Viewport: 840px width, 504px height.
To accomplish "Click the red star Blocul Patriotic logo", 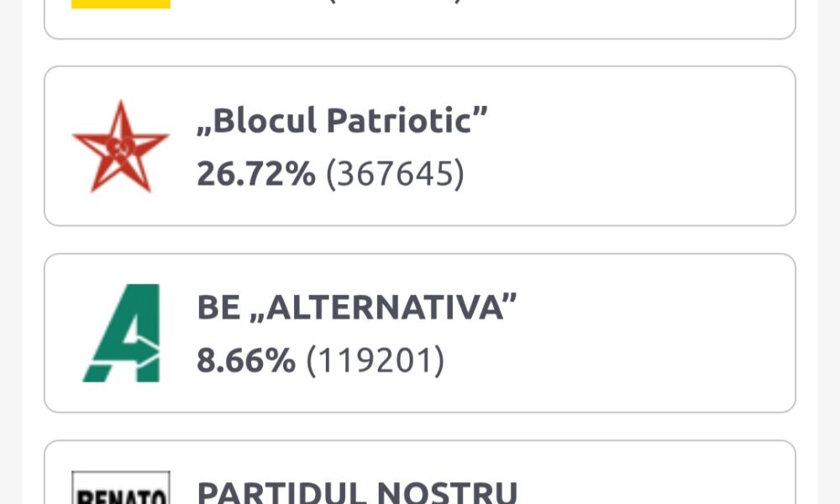I will [120, 146].
